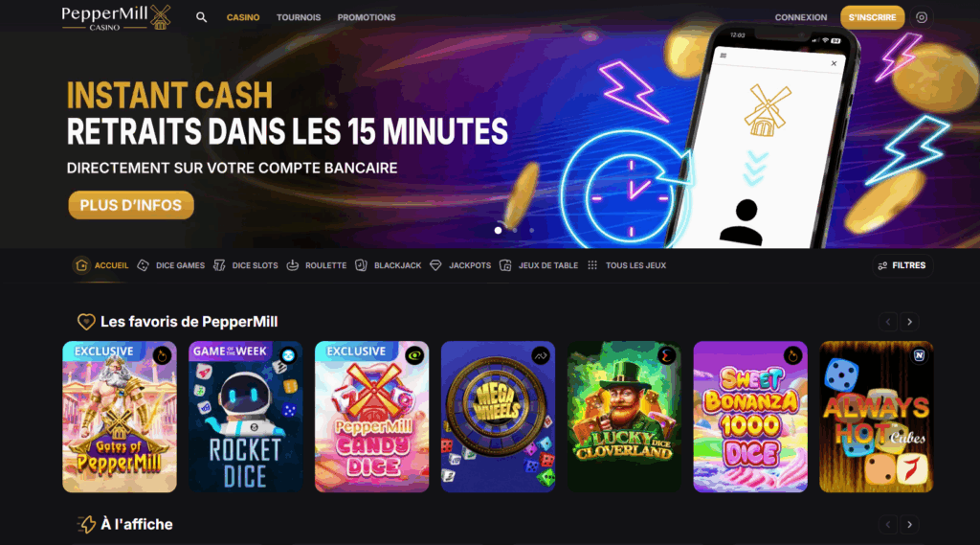This screenshot has width=980, height=545.
Task: Switch to the Tournois menu
Action: 299,17
